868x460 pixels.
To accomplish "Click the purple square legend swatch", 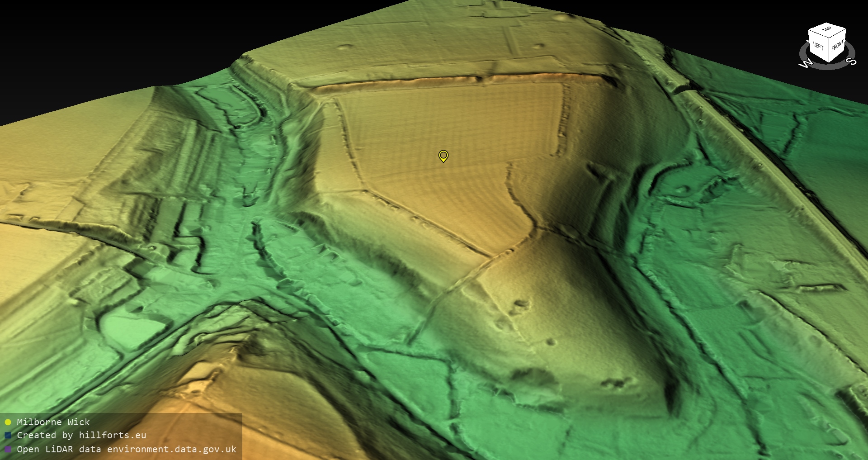I will click(x=8, y=449).
